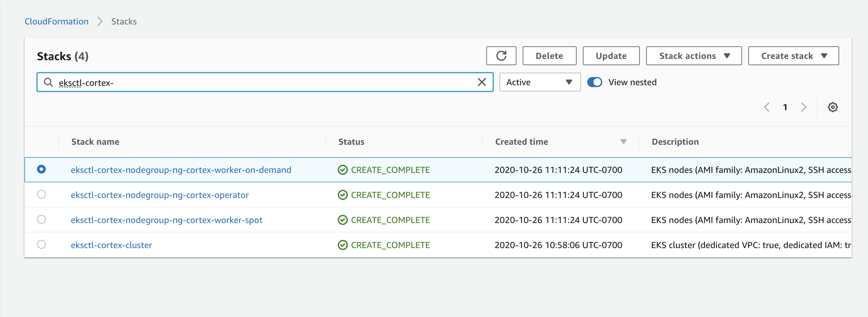Open table preferences gear icon

(832, 107)
